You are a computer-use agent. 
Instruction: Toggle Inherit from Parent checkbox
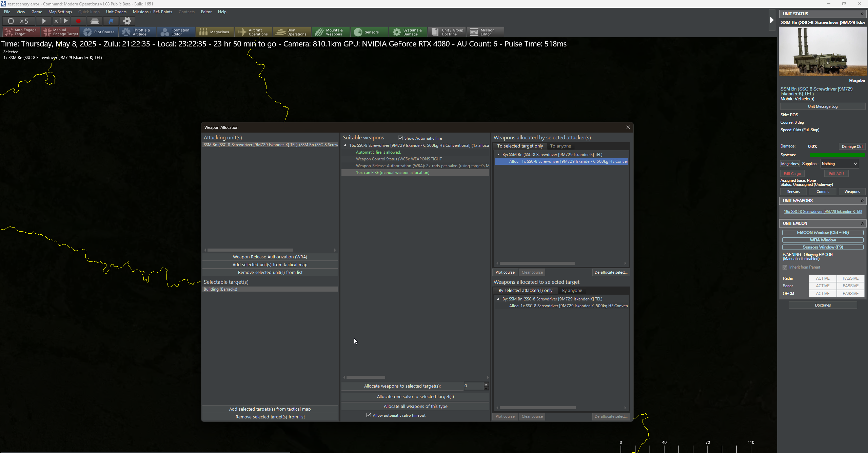785,267
